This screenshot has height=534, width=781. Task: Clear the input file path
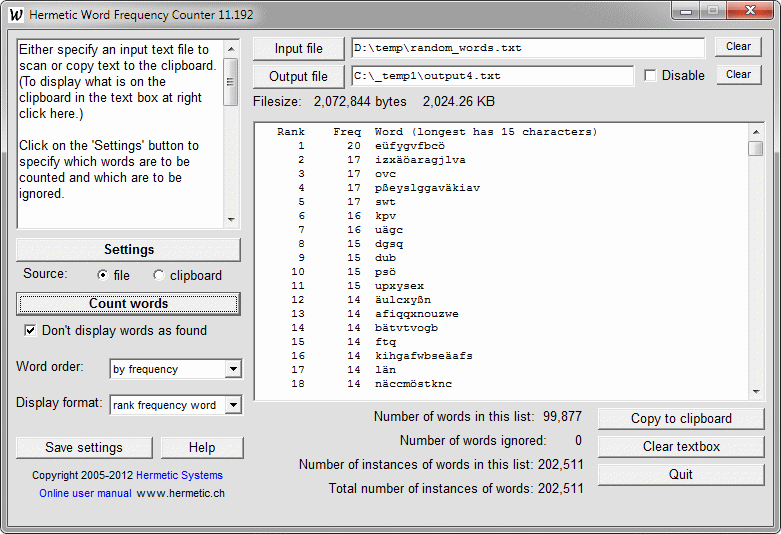click(738, 47)
